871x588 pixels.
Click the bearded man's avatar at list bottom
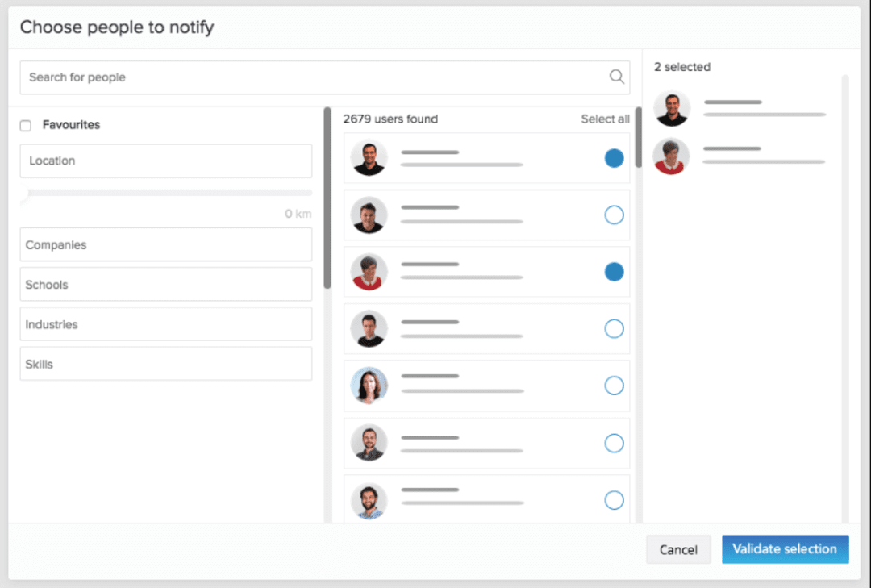click(369, 500)
